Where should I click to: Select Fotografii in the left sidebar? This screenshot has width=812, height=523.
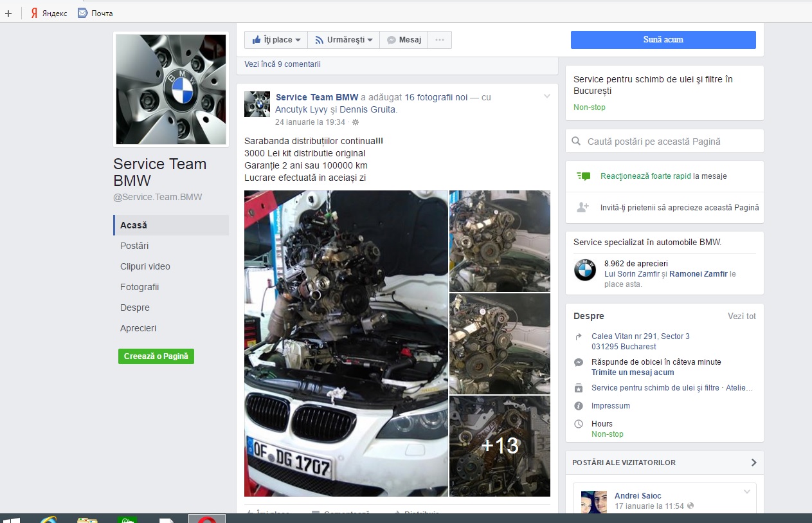(x=140, y=287)
